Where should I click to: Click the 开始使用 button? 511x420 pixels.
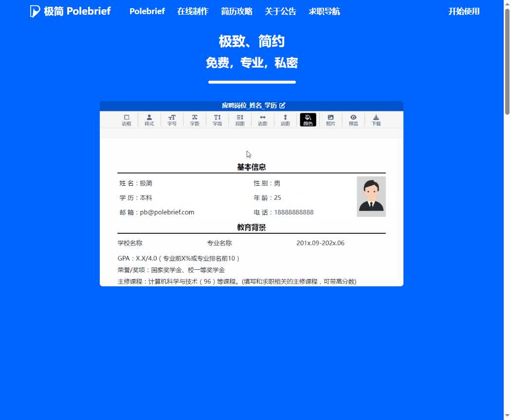click(464, 11)
